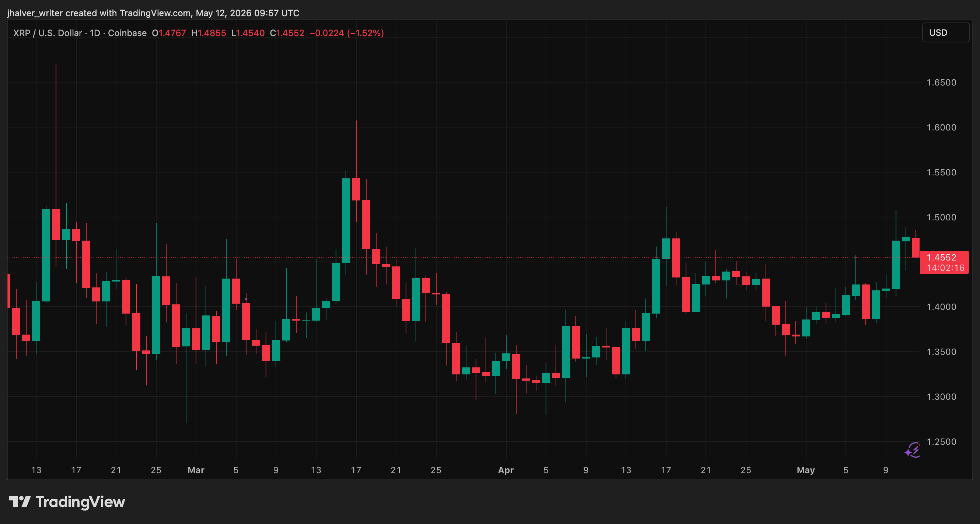Click the 1.6500 price axis label

pos(941,83)
